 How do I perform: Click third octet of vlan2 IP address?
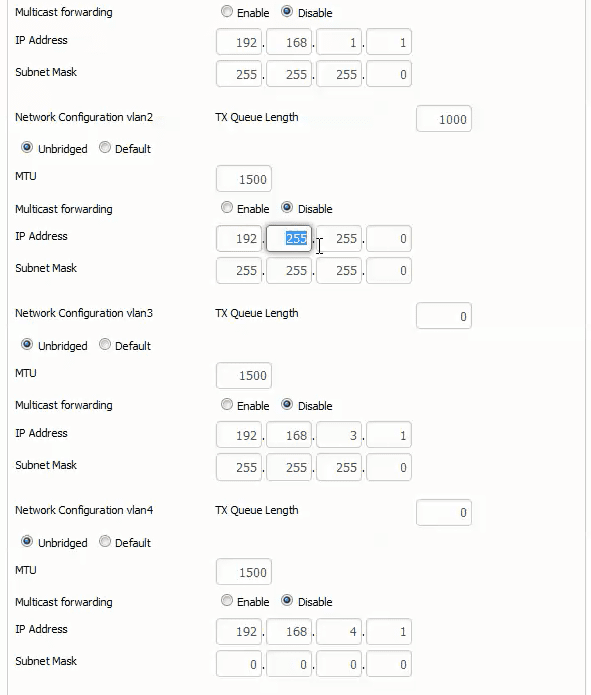(339, 238)
